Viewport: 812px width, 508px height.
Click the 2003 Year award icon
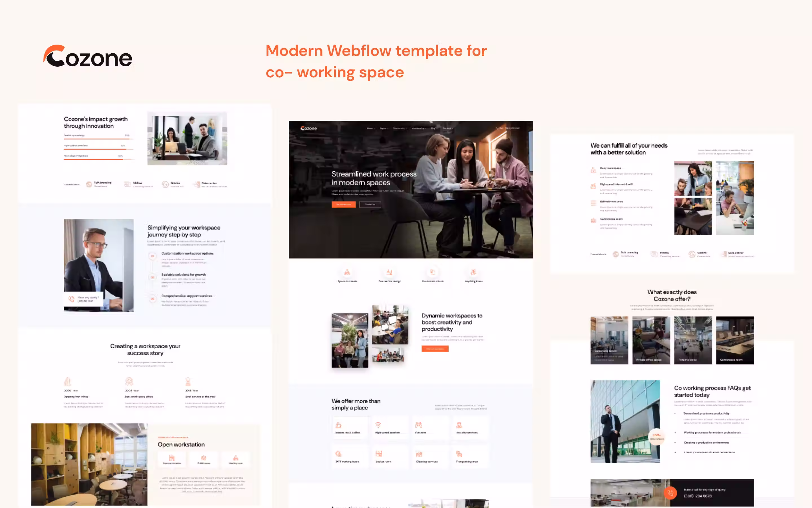(129, 381)
